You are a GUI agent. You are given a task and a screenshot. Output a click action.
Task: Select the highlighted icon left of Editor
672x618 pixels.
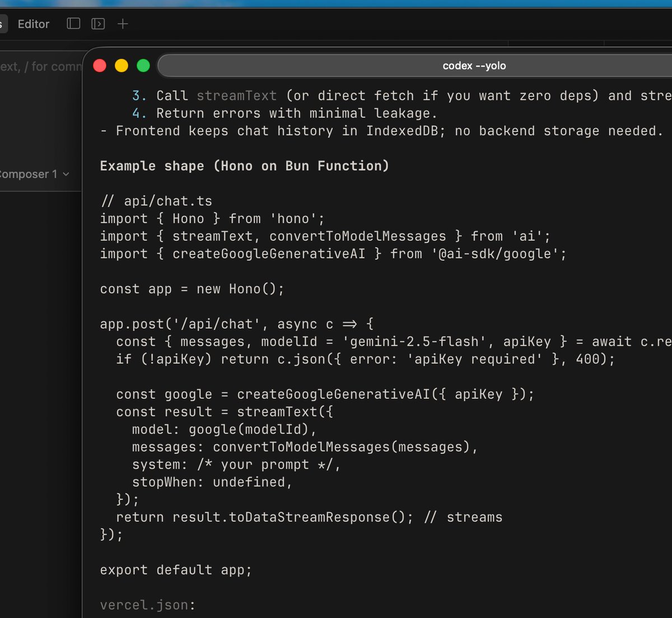point(3,24)
